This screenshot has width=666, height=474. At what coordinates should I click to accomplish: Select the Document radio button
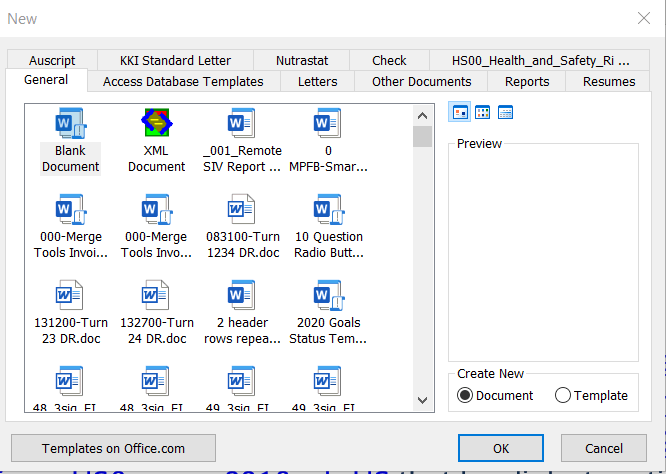pyautogui.click(x=495, y=395)
